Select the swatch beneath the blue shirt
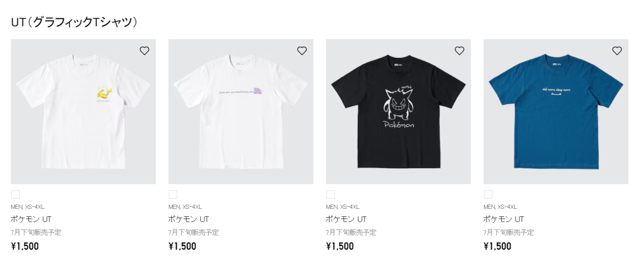 click(488, 194)
